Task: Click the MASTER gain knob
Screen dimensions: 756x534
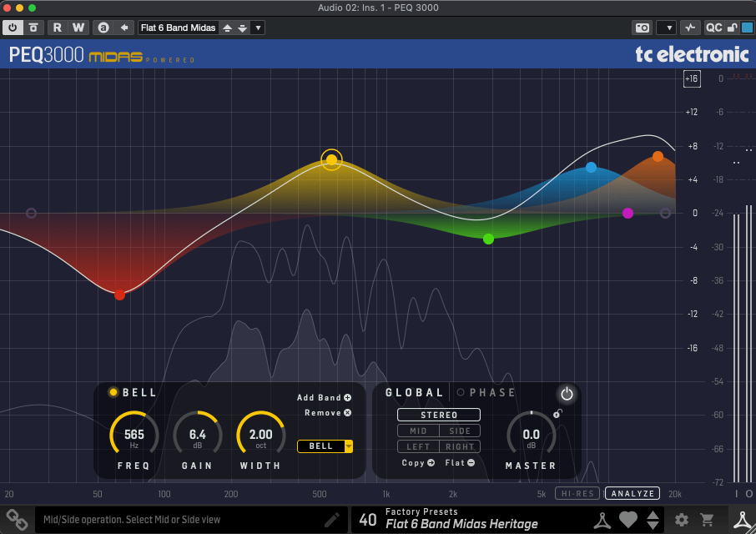Action: point(531,434)
